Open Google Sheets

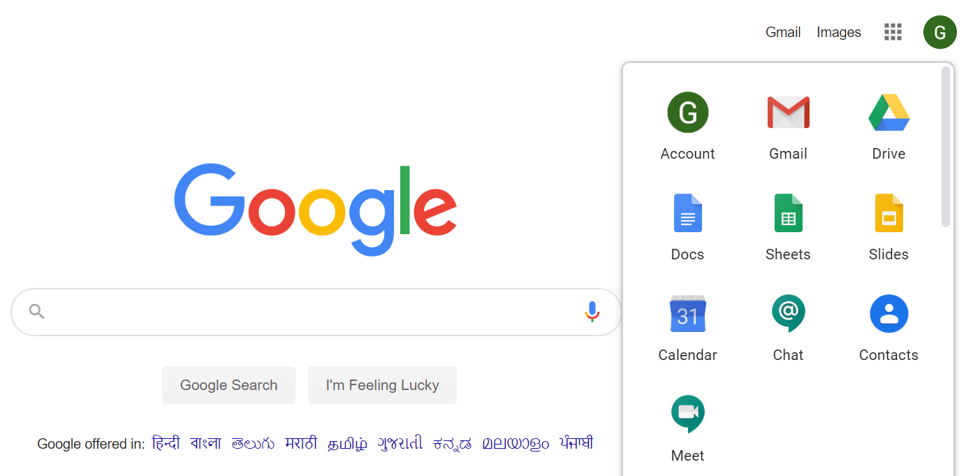tap(788, 212)
